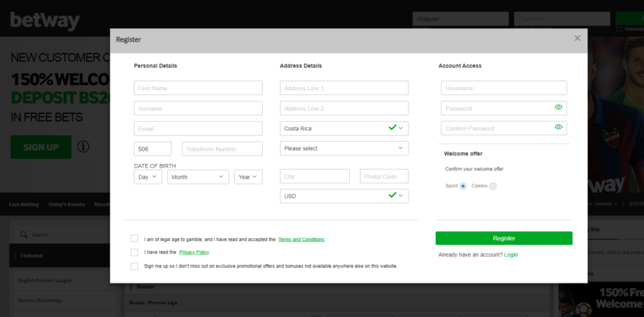Open the Decimal odds format dropdown
This screenshot has width=644, height=317.
click(606, 204)
